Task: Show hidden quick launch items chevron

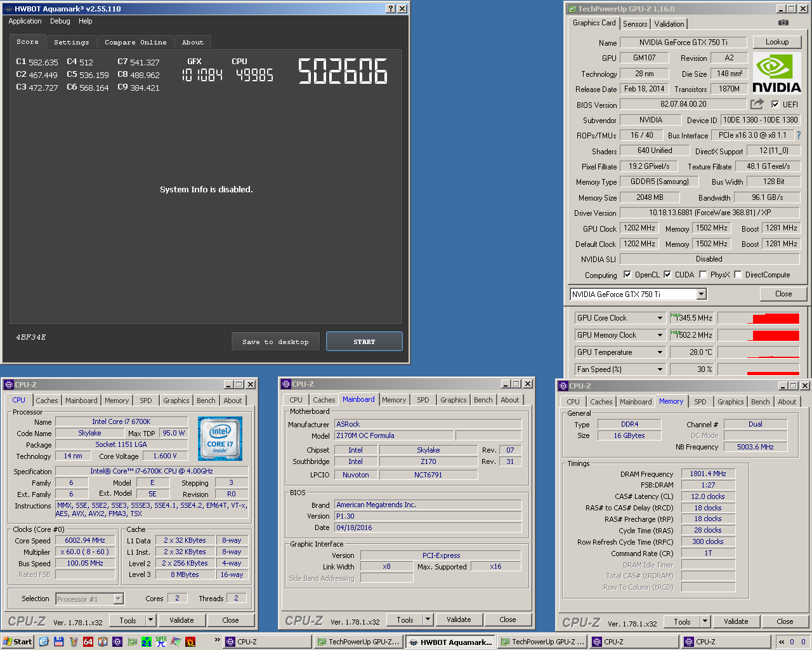Action: (218, 639)
